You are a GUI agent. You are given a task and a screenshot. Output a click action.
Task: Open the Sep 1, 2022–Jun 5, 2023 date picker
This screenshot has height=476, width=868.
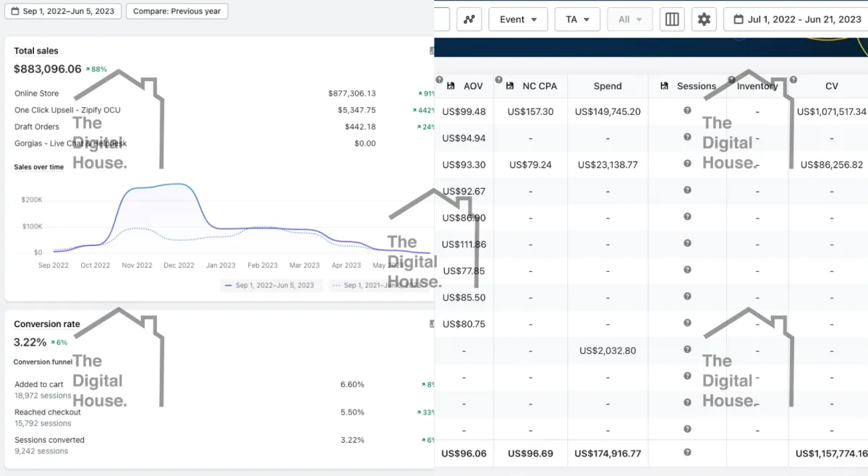(63, 12)
